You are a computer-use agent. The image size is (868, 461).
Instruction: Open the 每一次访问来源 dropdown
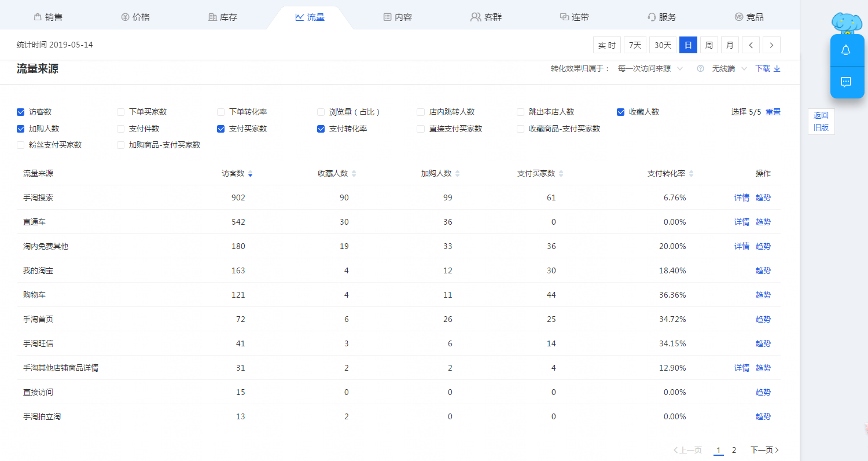coord(650,68)
